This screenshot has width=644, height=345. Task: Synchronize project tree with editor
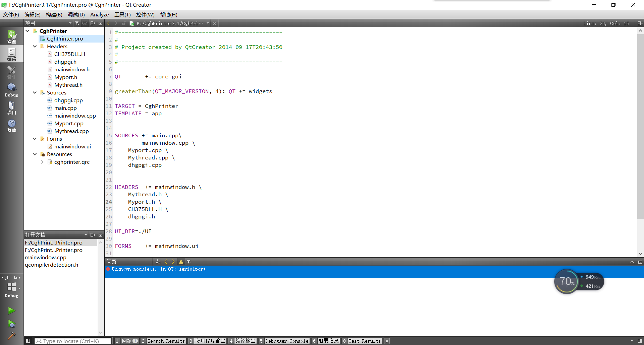[85, 23]
